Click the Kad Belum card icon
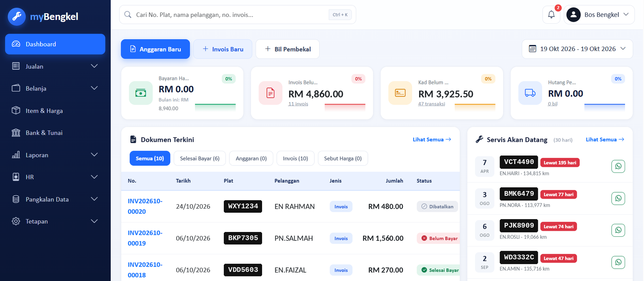644x281 pixels. pyautogui.click(x=400, y=93)
